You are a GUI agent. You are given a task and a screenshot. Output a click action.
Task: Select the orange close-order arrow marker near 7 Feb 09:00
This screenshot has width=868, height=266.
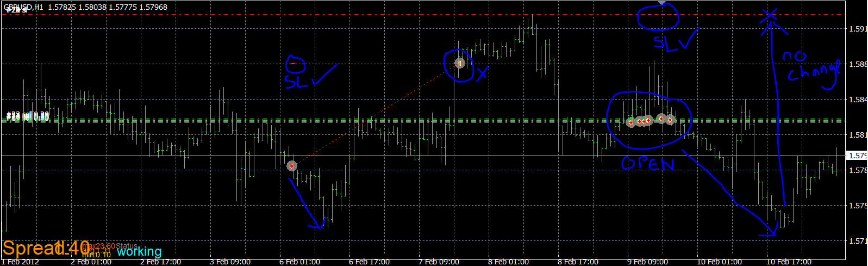[460, 64]
